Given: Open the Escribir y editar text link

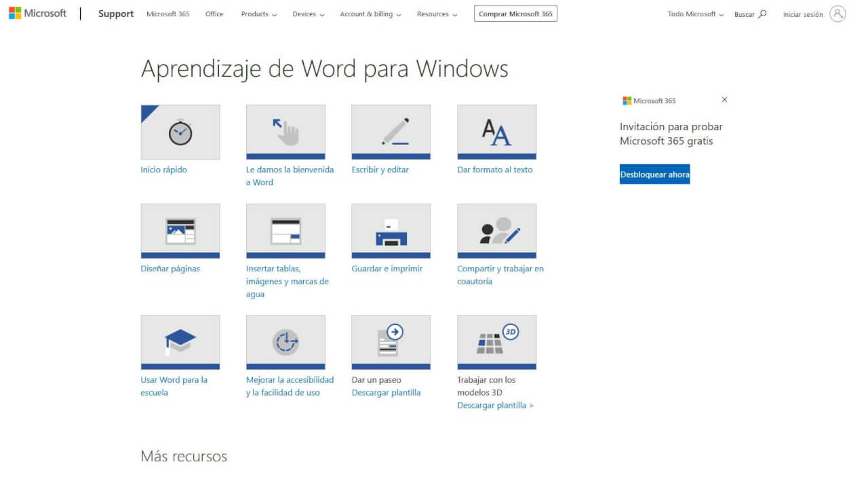Looking at the screenshot, I should tap(380, 170).
